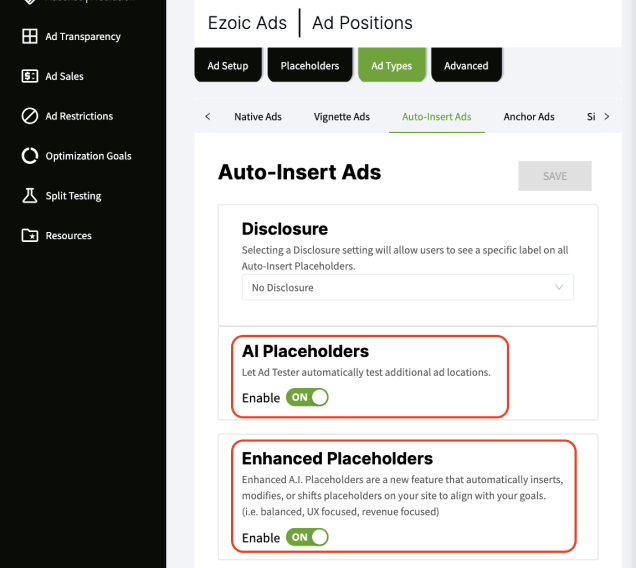Switch to the Native Ads sub-tab

pyautogui.click(x=258, y=117)
